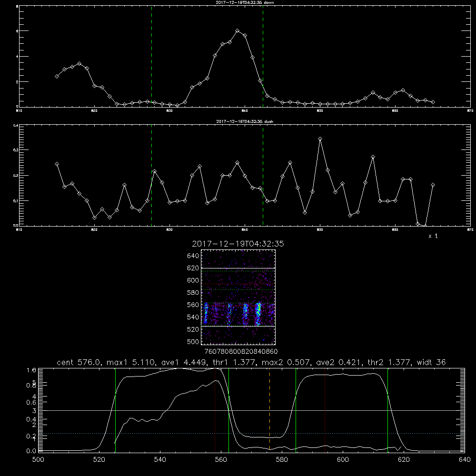Click the dawn plot green dashed line near 828

click(x=151, y=57)
